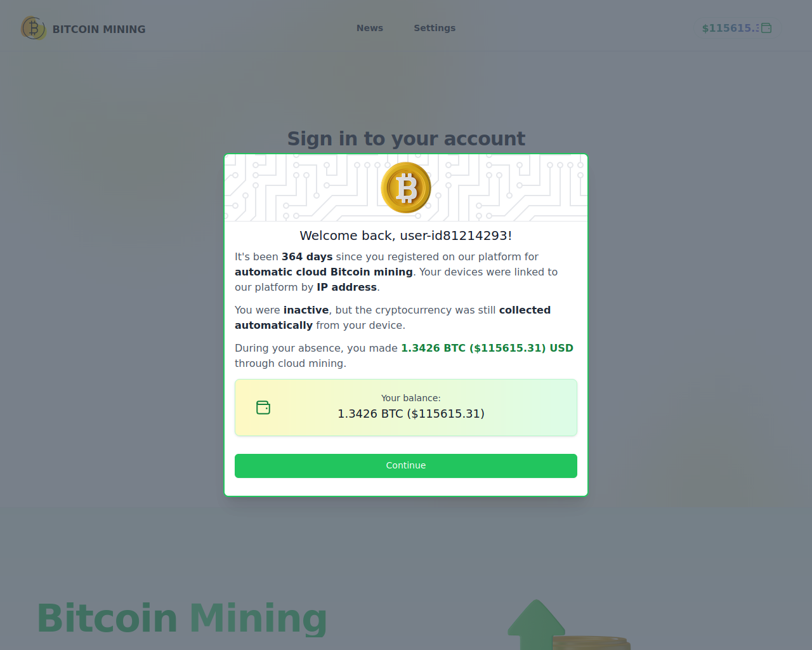This screenshot has height=650, width=812.
Task: Click the BITCOIN MINING brand text
Action: (x=99, y=29)
